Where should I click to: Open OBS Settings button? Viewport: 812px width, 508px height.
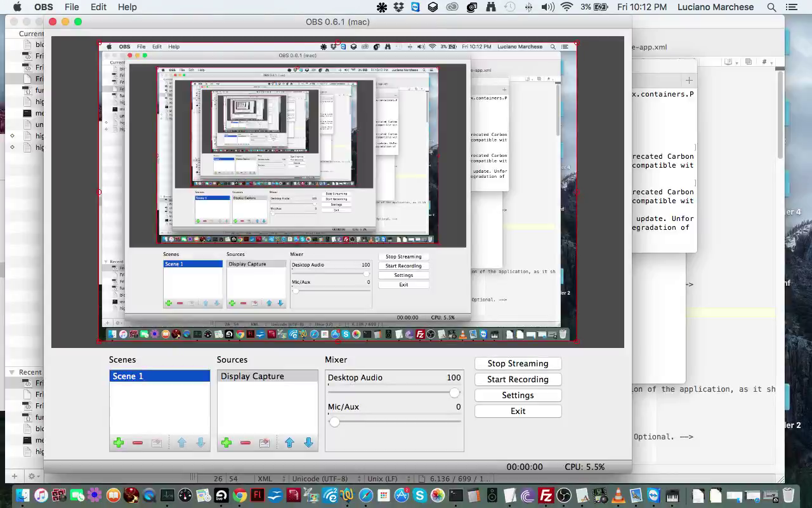518,395
